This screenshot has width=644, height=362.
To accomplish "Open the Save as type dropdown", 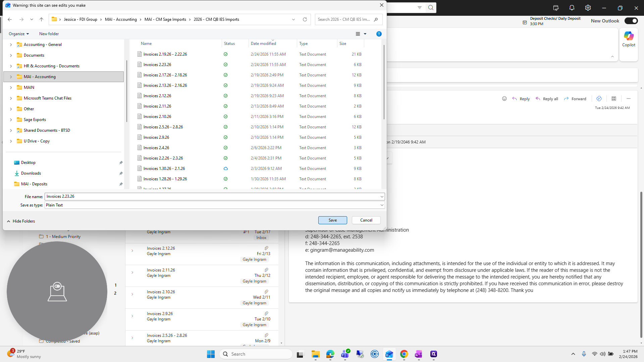I will click(x=215, y=205).
